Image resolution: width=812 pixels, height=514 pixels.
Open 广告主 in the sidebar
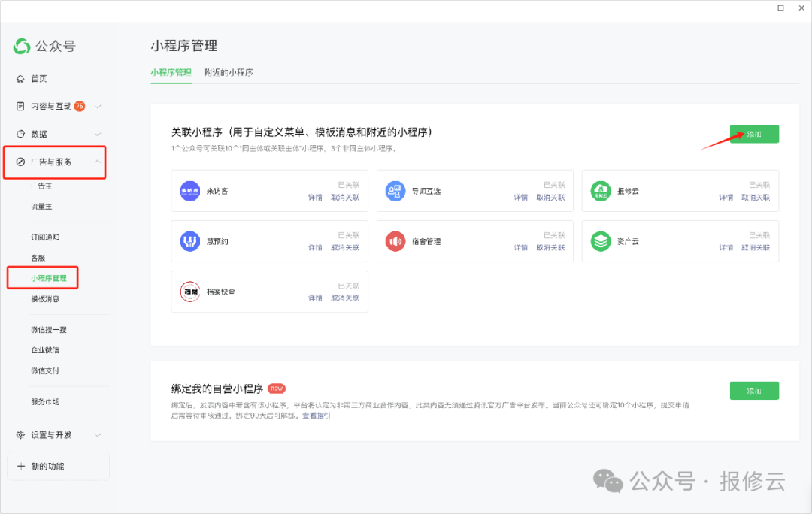(x=41, y=186)
